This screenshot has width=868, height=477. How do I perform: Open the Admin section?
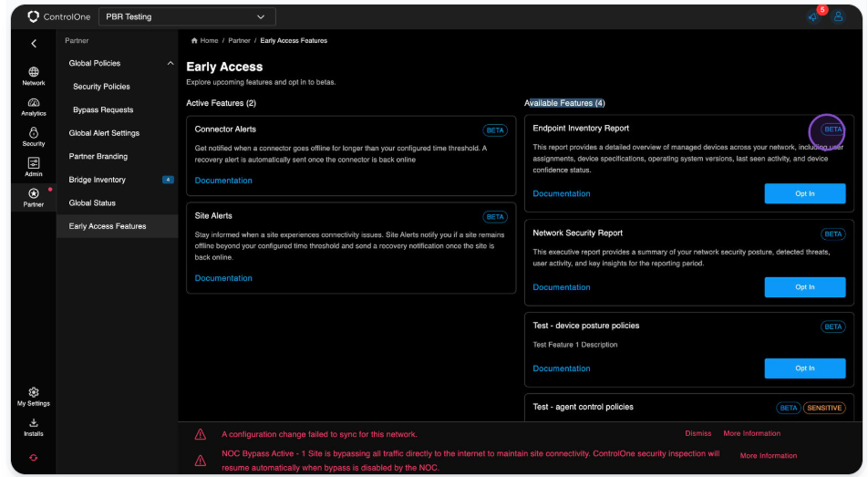34,167
